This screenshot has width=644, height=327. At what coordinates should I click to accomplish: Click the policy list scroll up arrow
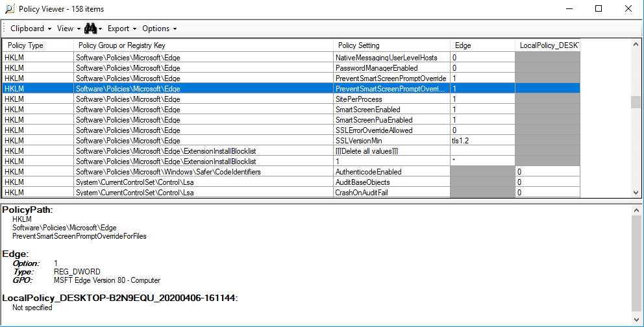pyautogui.click(x=636, y=44)
